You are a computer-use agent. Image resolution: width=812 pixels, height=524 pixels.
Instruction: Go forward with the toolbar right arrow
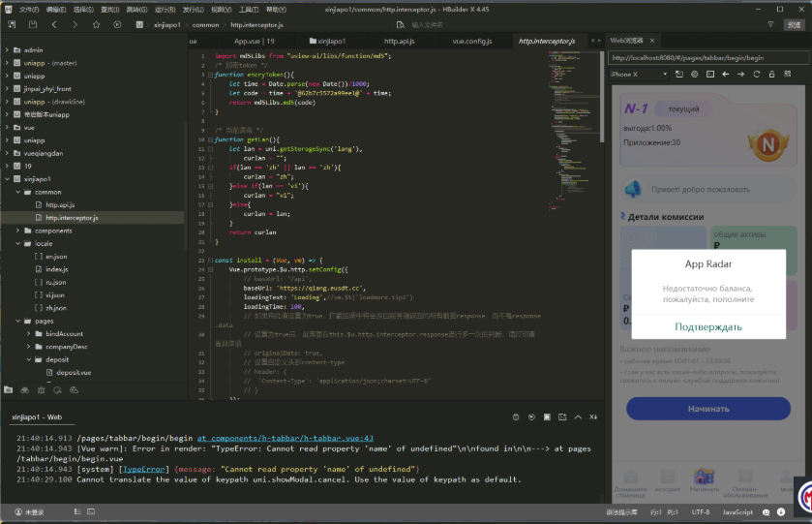(x=75, y=24)
